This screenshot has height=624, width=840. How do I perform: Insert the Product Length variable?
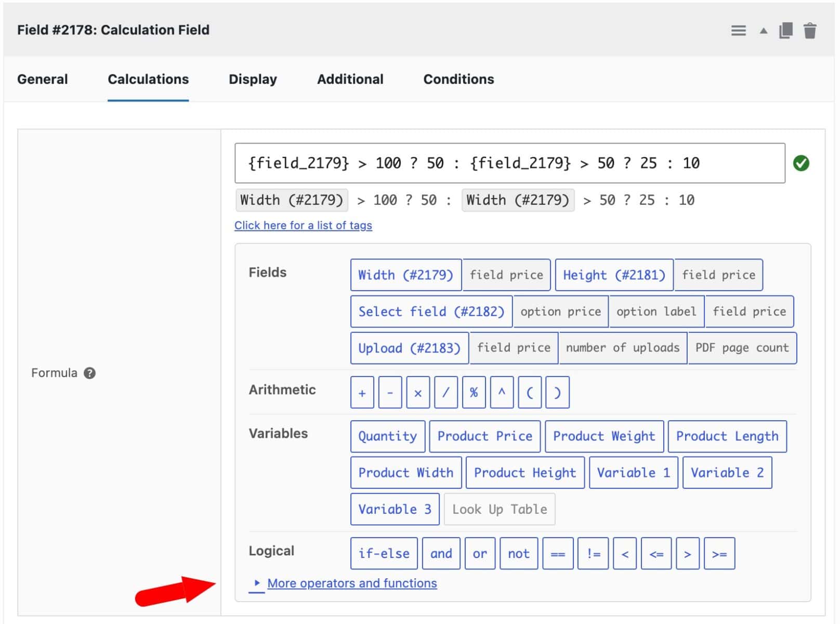(727, 436)
